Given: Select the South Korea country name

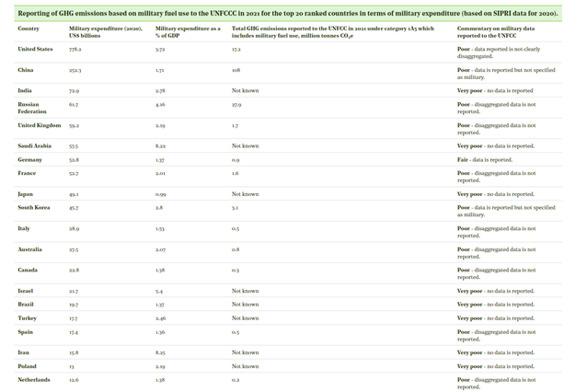Looking at the screenshot, I should click(35, 208).
